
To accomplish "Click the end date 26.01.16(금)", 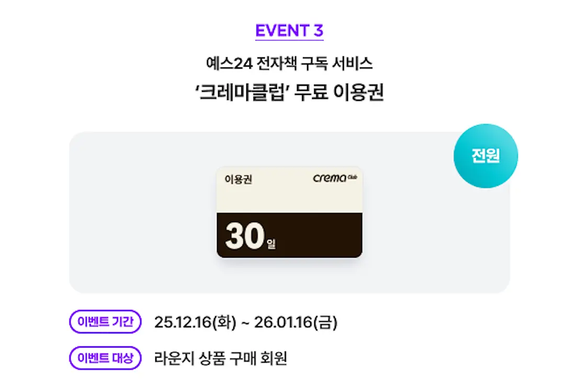I will (x=296, y=322).
